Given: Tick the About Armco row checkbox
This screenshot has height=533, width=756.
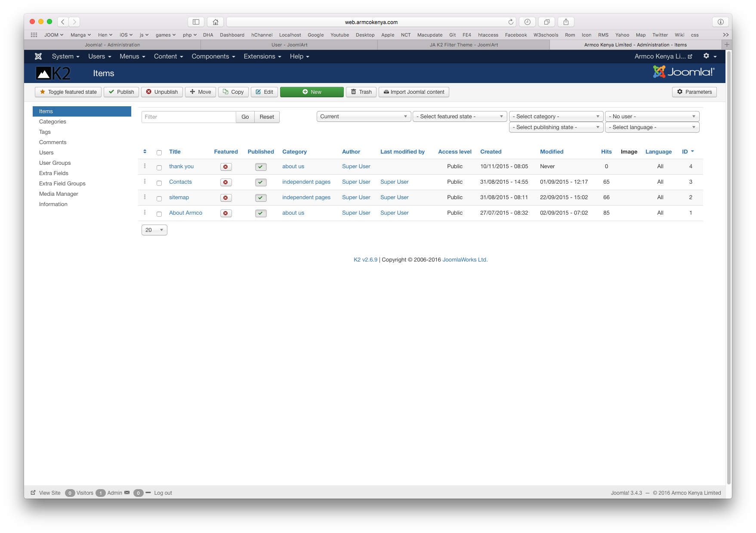Looking at the screenshot, I should point(159,214).
